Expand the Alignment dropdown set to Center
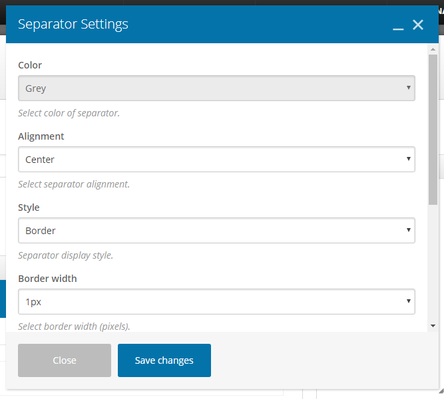Viewport: 444px width, 399px height. [216, 159]
